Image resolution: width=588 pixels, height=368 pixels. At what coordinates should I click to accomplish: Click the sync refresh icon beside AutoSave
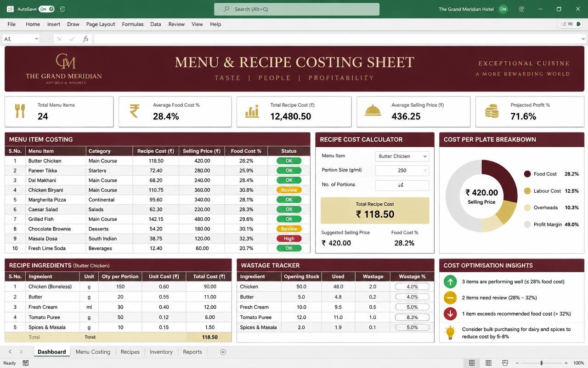pyautogui.click(x=62, y=9)
